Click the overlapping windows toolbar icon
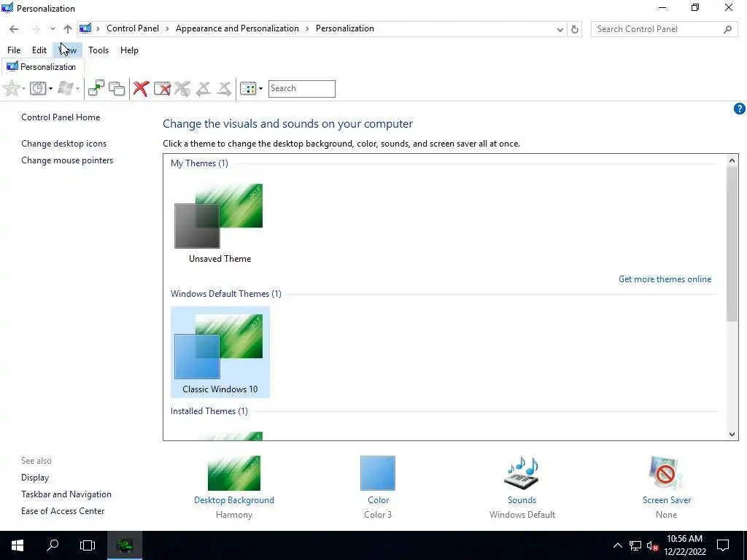Screen dimensions: 747x560 click(117, 88)
